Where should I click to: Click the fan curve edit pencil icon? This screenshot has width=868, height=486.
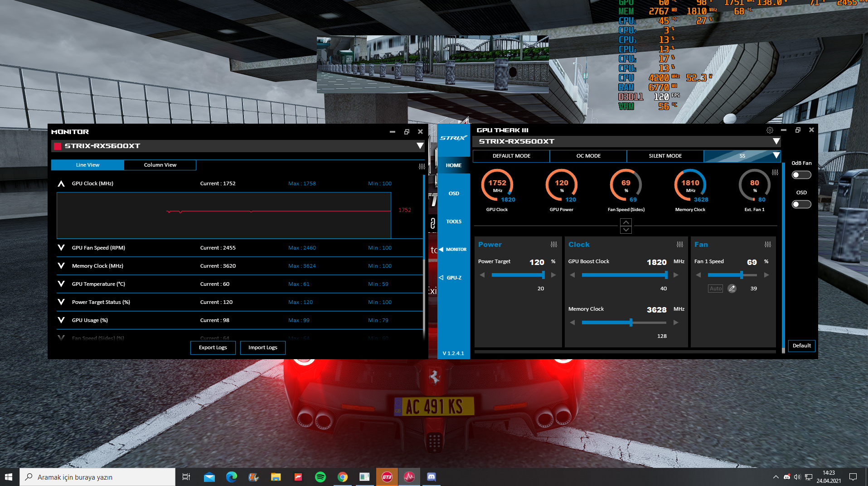tap(732, 289)
